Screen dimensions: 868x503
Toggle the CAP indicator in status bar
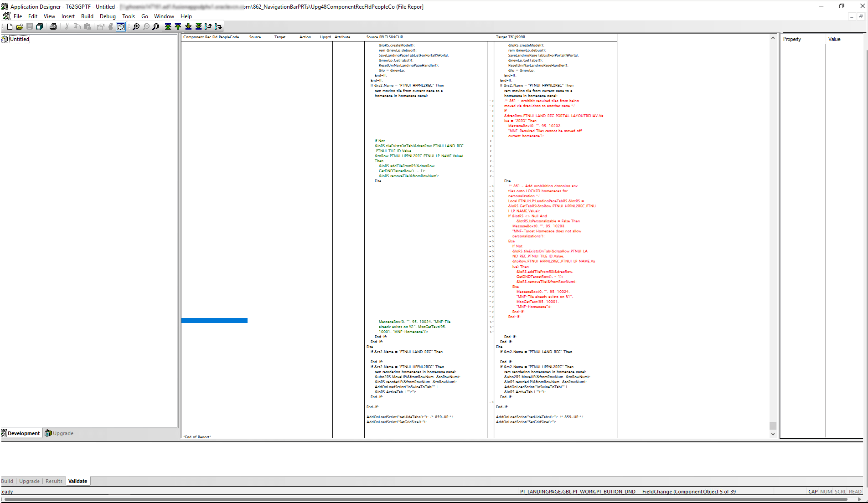(813, 491)
